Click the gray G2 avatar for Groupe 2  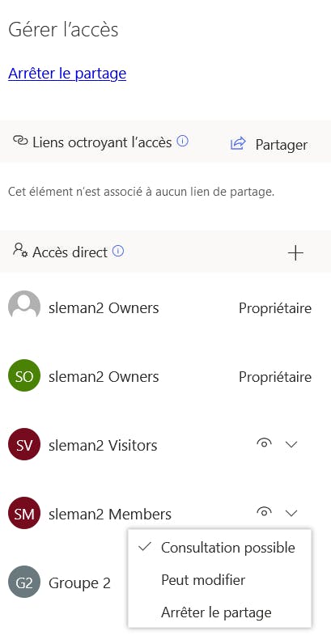[24, 582]
